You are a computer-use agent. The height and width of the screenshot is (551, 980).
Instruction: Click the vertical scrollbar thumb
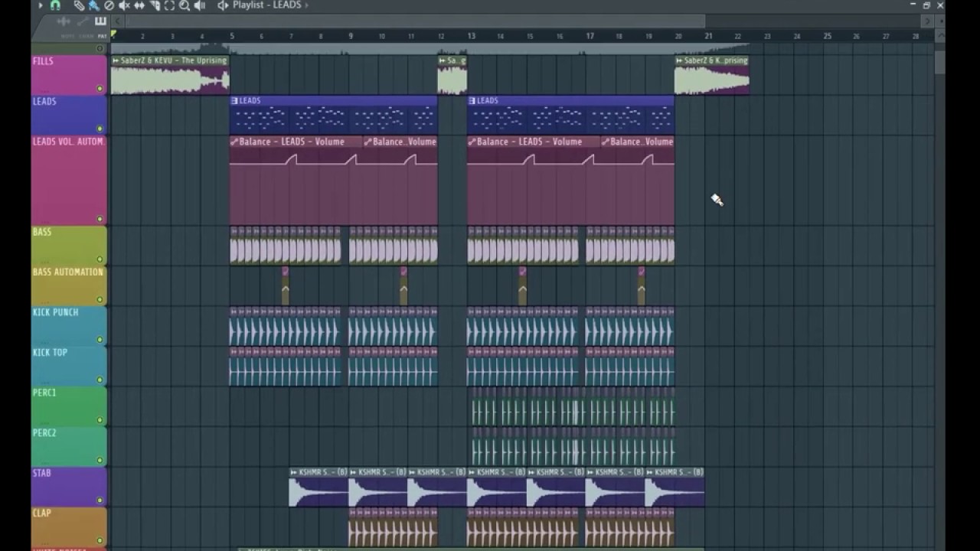pos(940,63)
